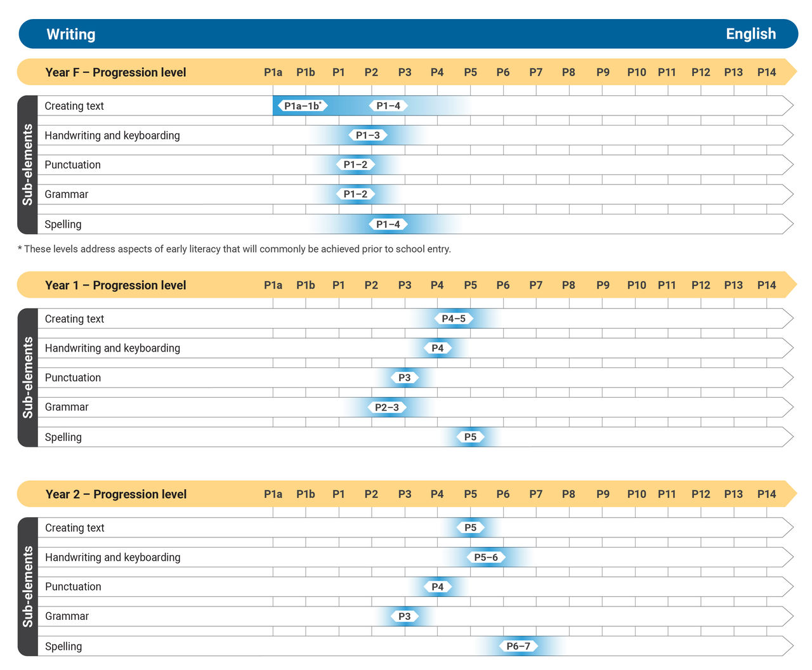Click the vertical "Sub-elements" label beside Year 1 rows
This screenshot has width=812, height=670.
[27, 378]
